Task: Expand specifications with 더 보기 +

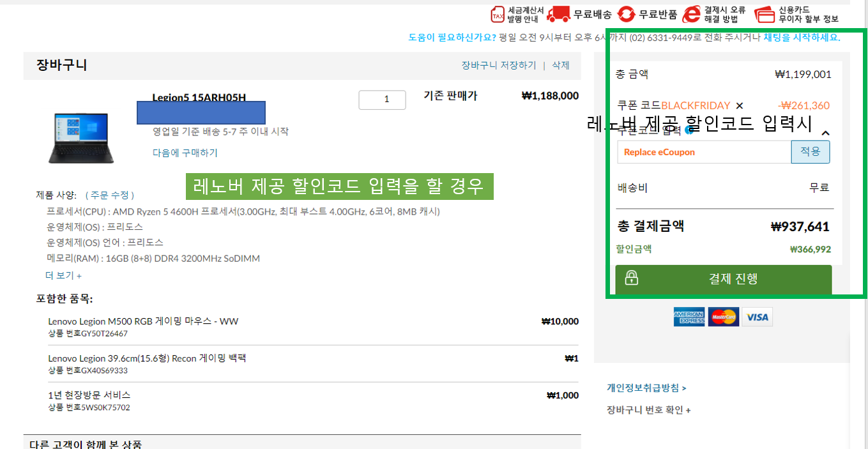Action: pyautogui.click(x=64, y=275)
